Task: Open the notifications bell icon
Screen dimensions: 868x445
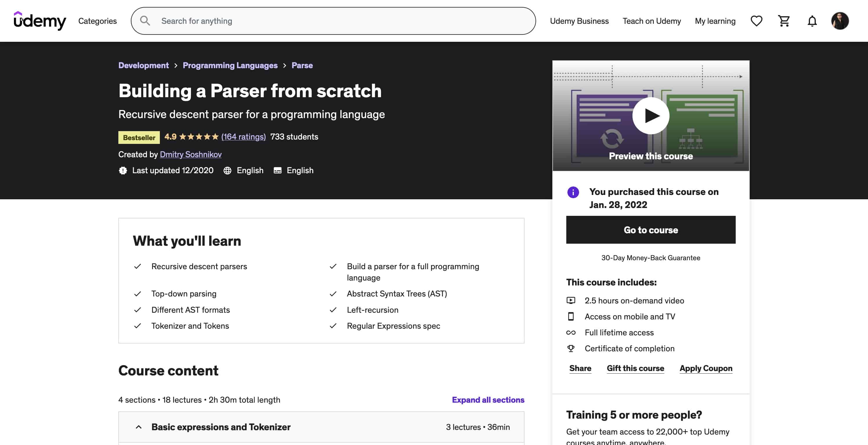Action: click(812, 21)
